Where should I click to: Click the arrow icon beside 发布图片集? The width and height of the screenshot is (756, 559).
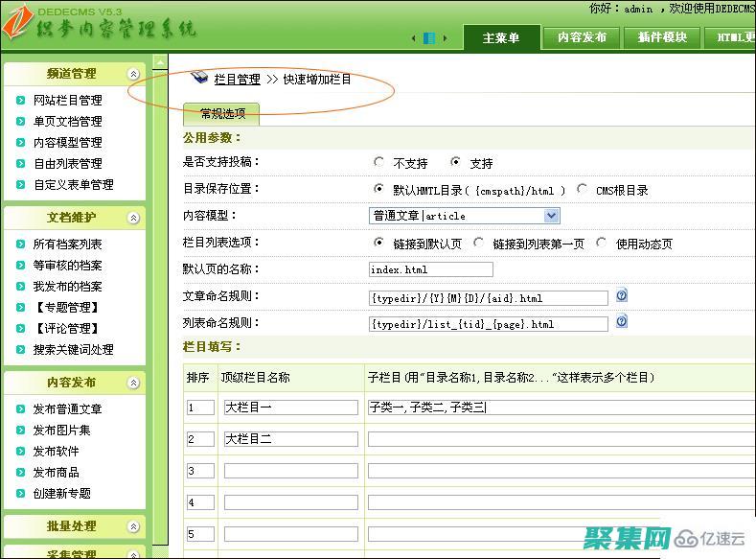(x=21, y=430)
